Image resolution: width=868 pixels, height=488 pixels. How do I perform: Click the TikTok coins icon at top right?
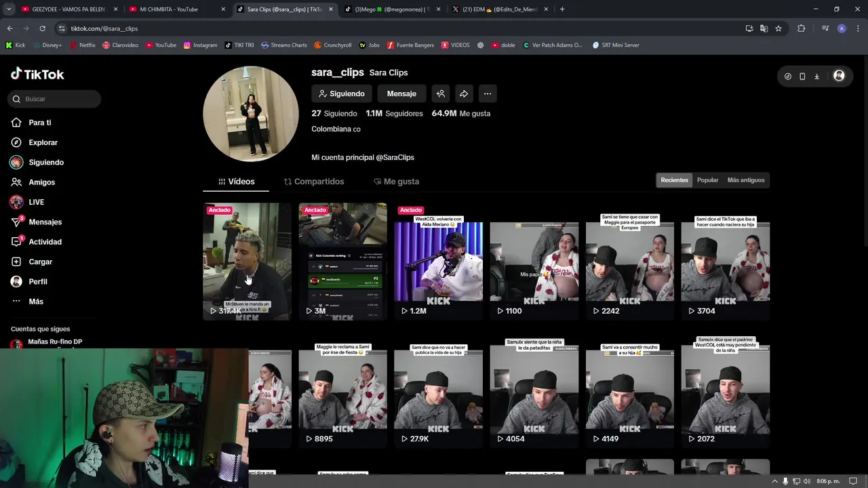[787, 76]
